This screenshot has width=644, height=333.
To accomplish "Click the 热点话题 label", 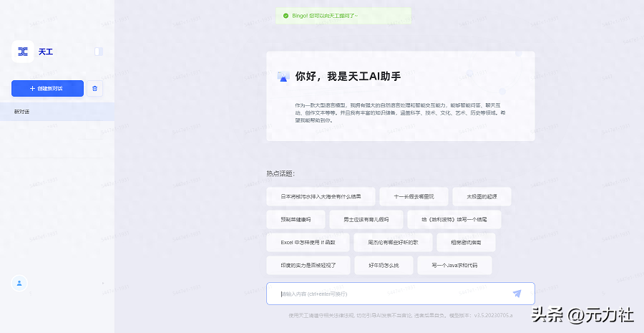I will click(280, 173).
